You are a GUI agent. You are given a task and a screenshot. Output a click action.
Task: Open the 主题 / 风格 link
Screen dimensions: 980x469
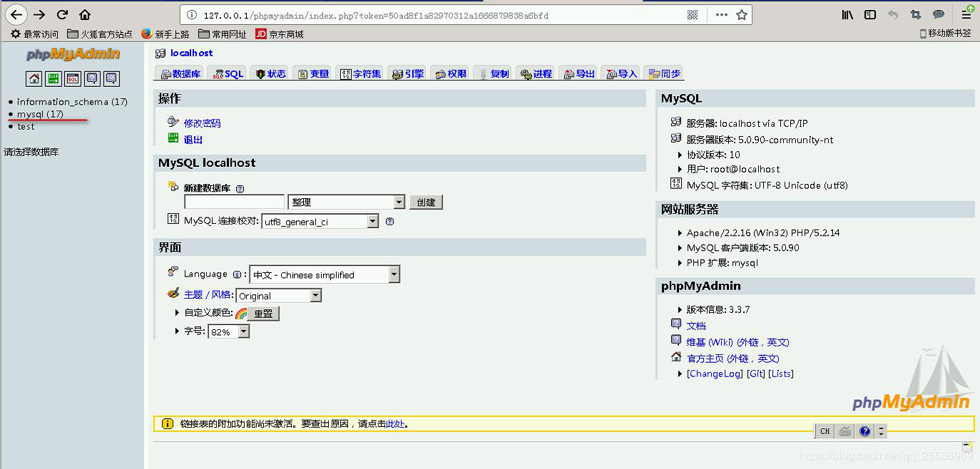[208, 294]
